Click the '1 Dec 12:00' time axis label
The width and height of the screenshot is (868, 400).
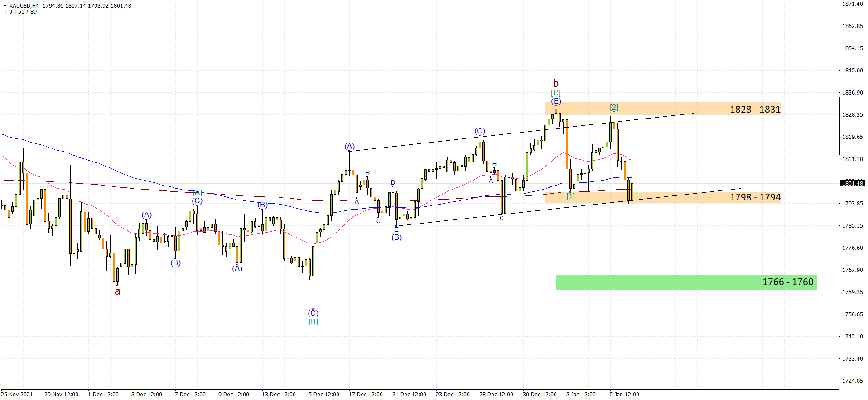click(x=103, y=395)
